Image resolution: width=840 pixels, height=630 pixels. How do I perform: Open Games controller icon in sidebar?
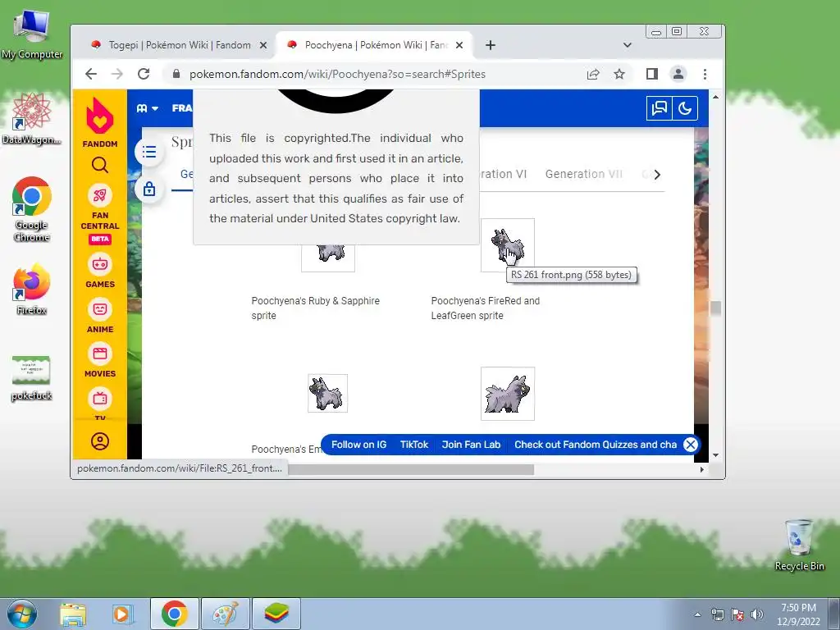(x=99, y=264)
